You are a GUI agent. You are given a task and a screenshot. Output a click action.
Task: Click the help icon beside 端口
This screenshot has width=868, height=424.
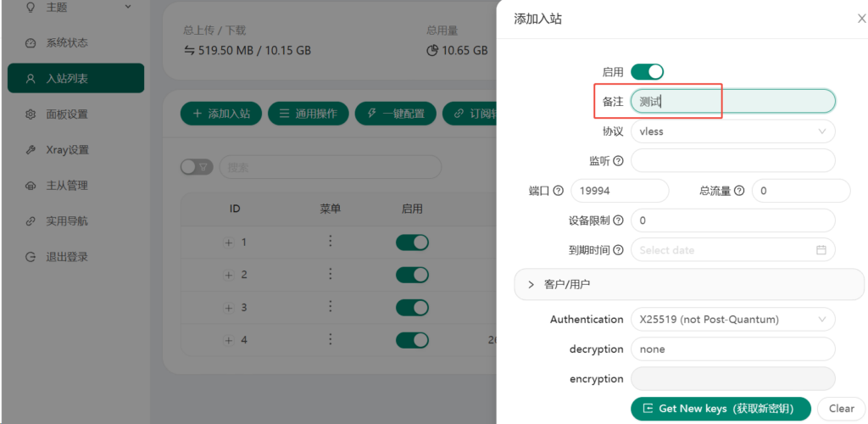pos(558,191)
